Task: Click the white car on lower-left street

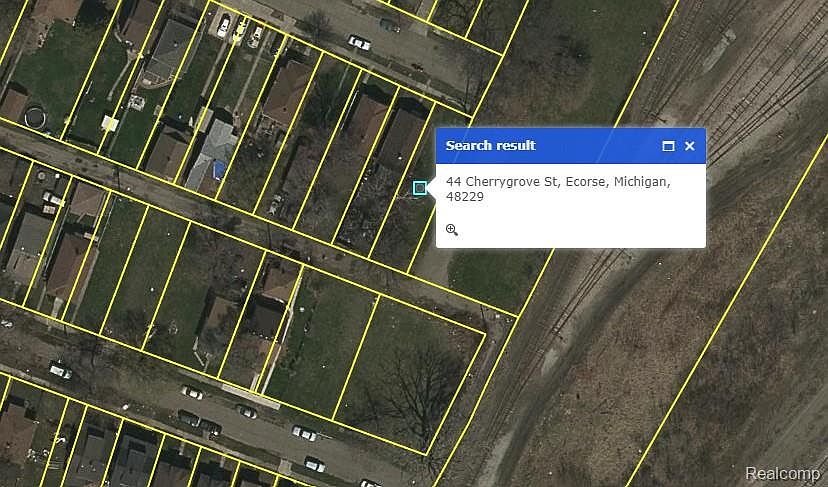Action: coord(60,370)
